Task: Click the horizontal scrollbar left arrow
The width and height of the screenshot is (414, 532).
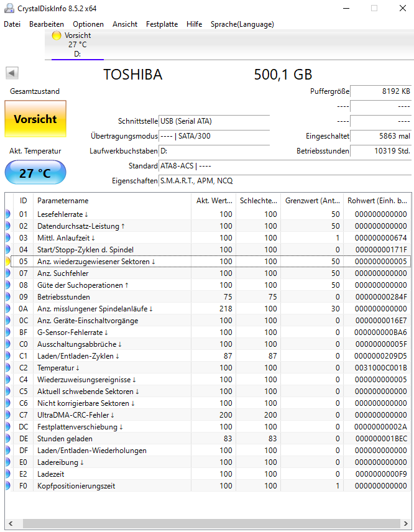Action: click(x=10, y=523)
